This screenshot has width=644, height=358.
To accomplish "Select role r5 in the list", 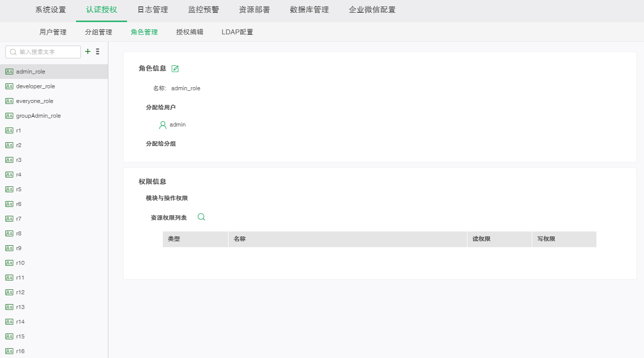I will (x=19, y=189).
